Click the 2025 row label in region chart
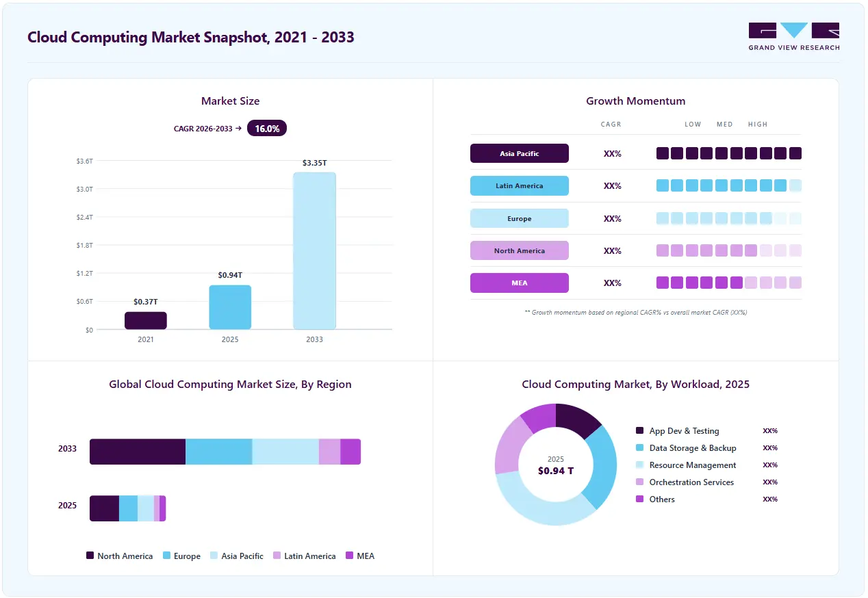Screen dimensions: 868x598 coord(67,506)
